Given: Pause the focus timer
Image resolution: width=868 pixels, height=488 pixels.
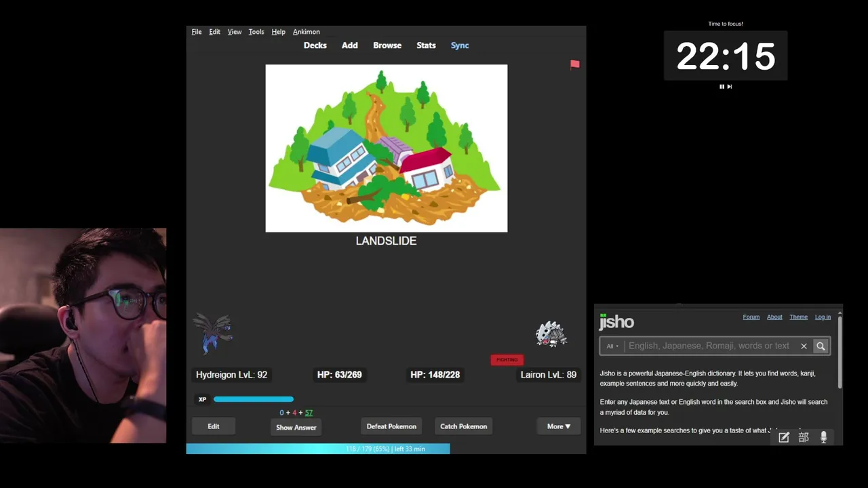Looking at the screenshot, I should click(722, 87).
